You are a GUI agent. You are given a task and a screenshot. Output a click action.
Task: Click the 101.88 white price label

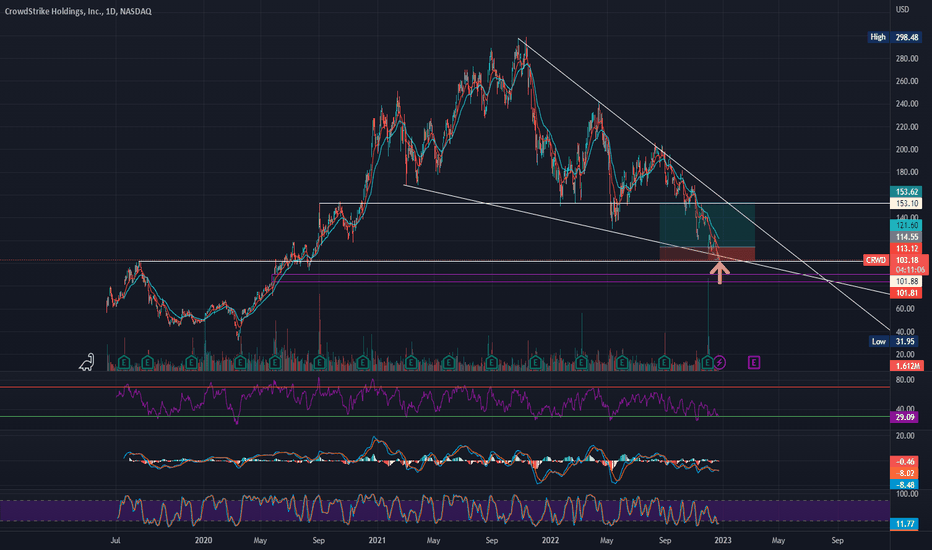(906, 281)
